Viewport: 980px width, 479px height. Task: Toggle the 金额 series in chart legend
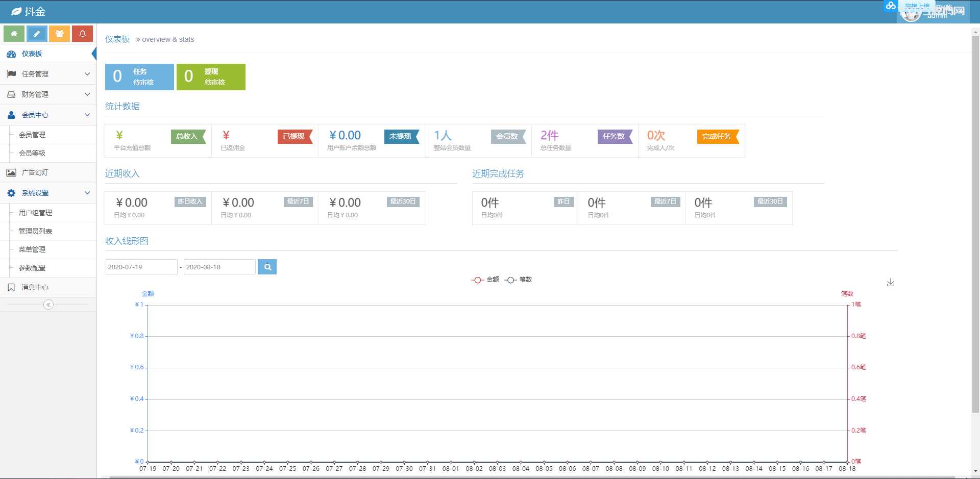coord(485,280)
